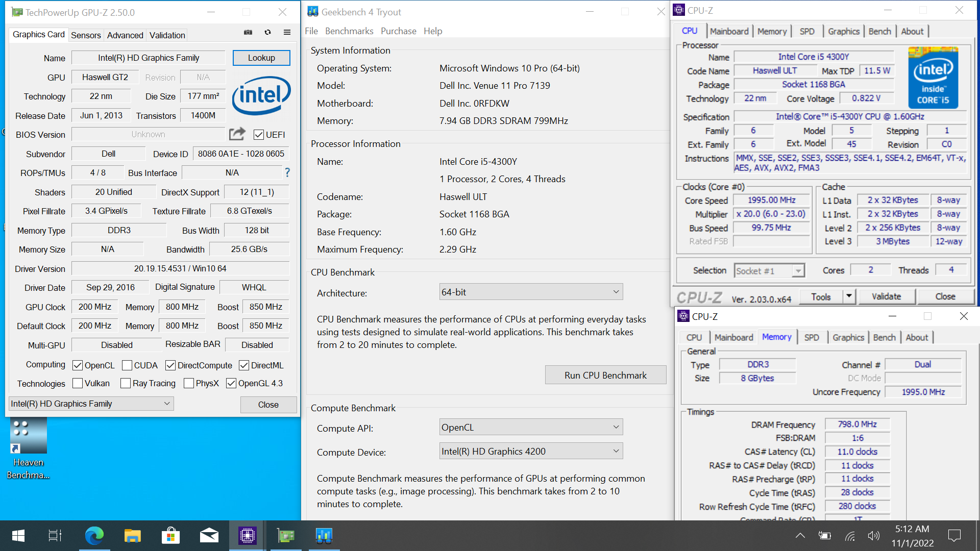The width and height of the screenshot is (980, 551).
Task: Switch to About tab in top CPU-Z
Action: pos(912,31)
